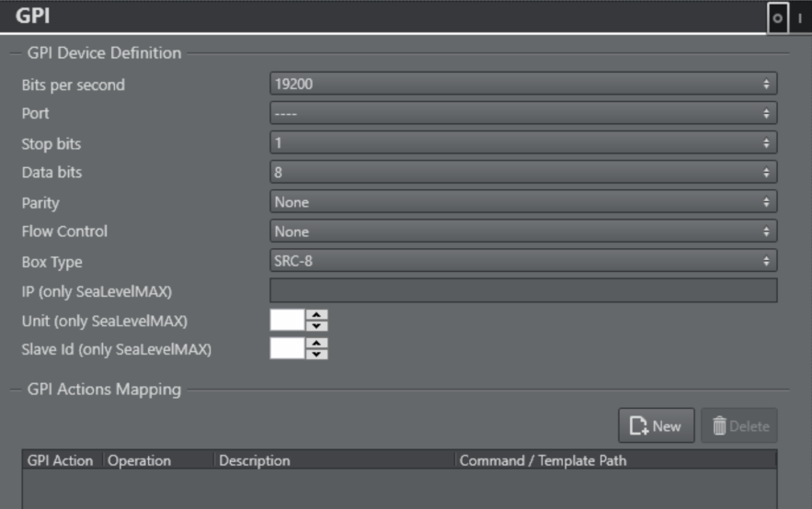Open the Flow Control dropdown
Image resolution: width=812 pixels, height=509 pixels.
point(523,232)
